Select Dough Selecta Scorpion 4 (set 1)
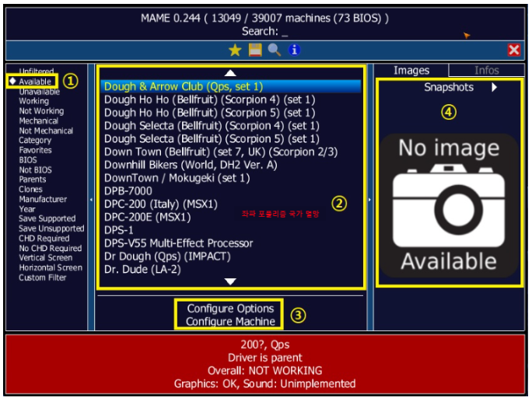Image resolution: width=532 pixels, height=401 pixels. [230, 126]
